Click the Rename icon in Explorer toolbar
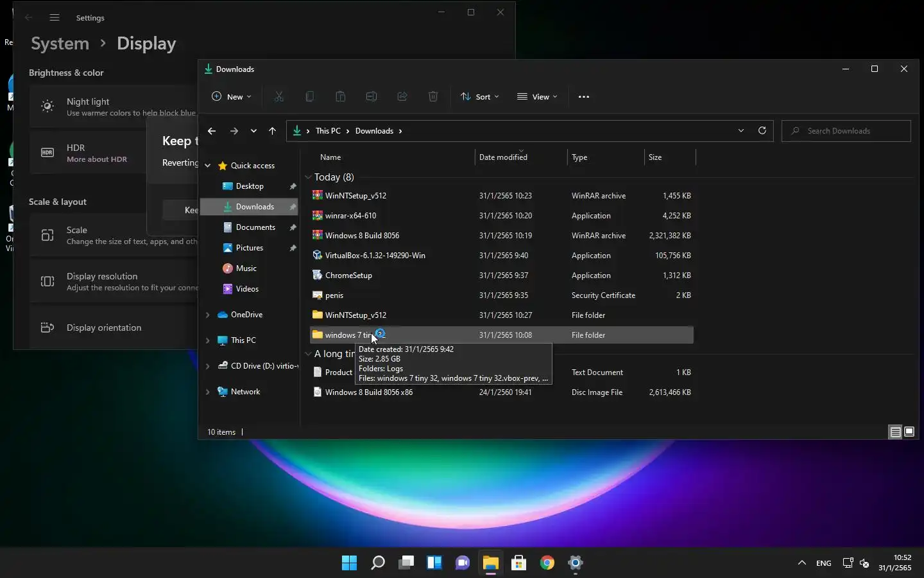Screen dimensions: 924x578 coord(372,96)
